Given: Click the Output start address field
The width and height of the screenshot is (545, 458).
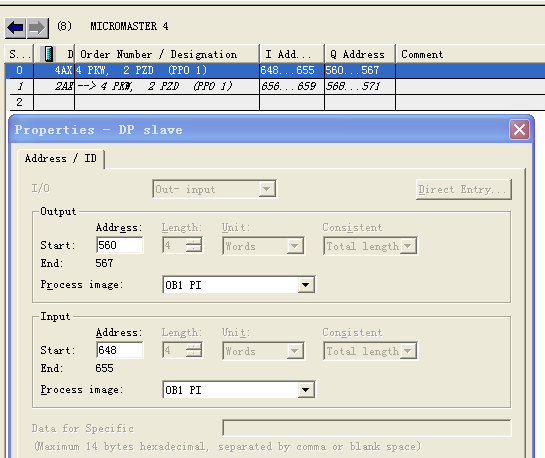Looking at the screenshot, I should tap(119, 245).
